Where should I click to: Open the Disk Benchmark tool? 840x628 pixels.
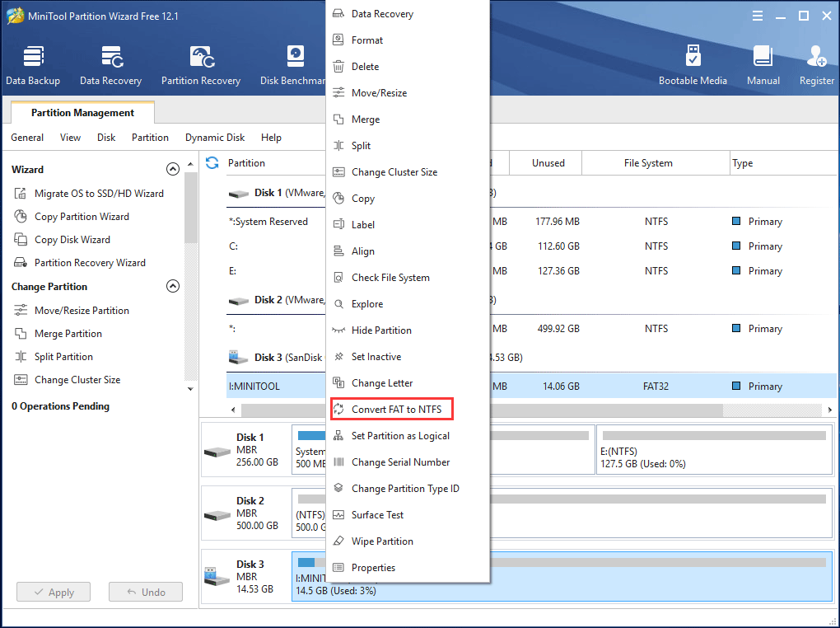click(293, 65)
